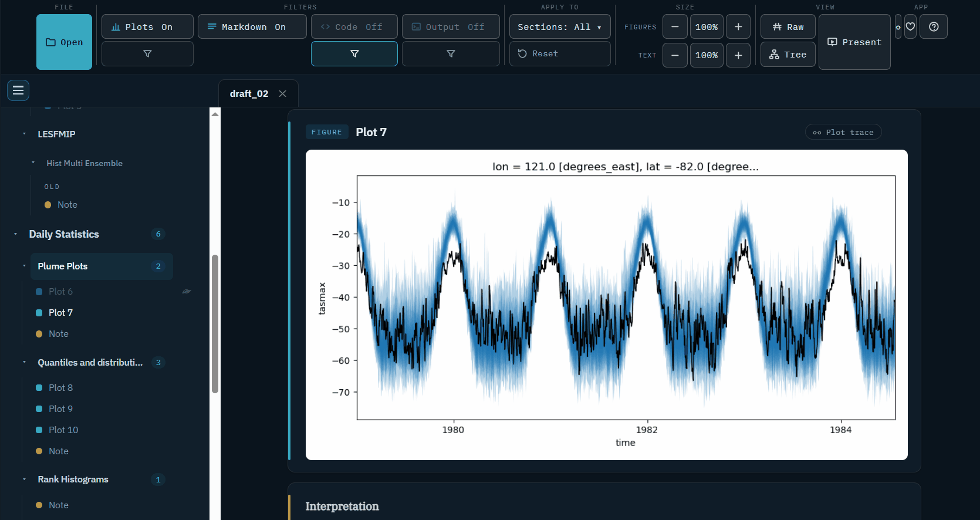Open settings via the small gear icon
Image resolution: width=980 pixels, height=520 pixels.
click(x=898, y=27)
